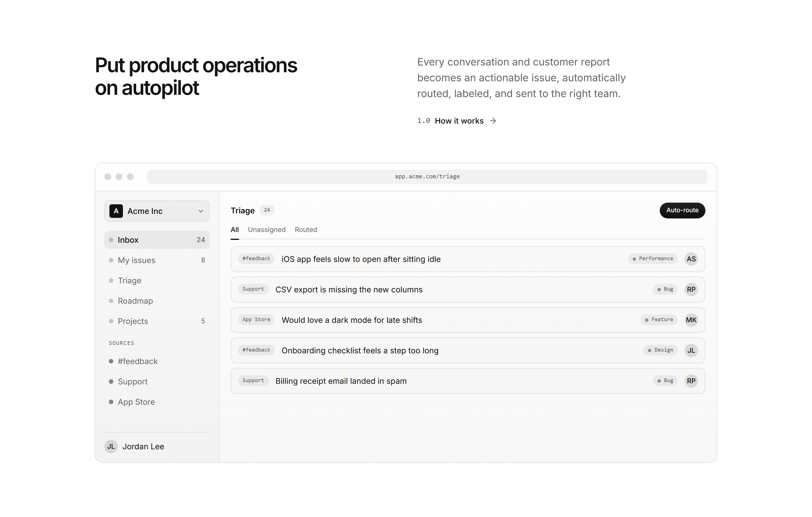Screen dimensions: 812x517
Task: Click the AS assignee avatar
Action: pyautogui.click(x=691, y=259)
